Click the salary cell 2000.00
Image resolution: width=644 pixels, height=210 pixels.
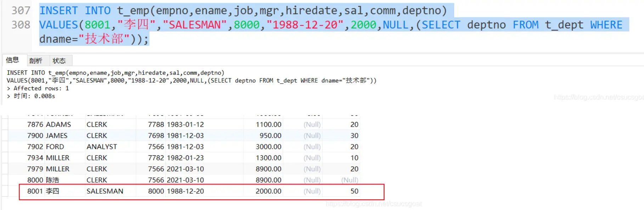point(268,191)
